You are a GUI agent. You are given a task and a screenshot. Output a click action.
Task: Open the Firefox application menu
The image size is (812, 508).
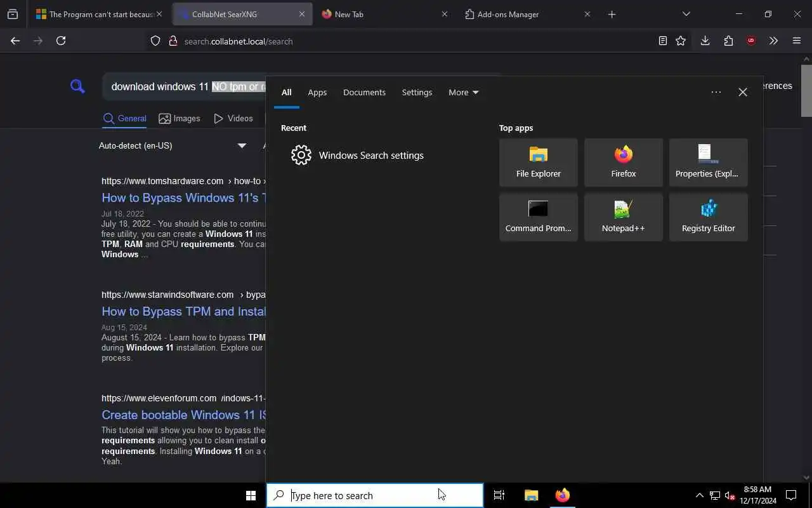[797, 41]
